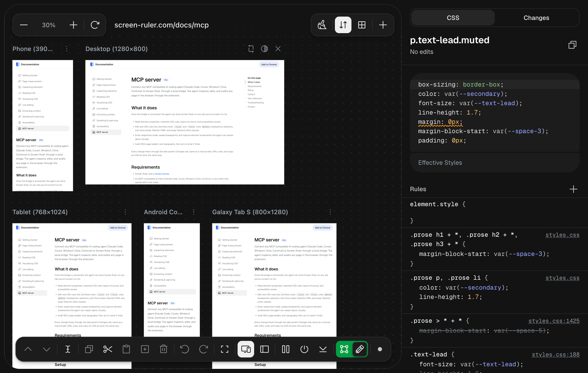Paste with the clipboard icon
The width and height of the screenshot is (588, 373).
(126, 349)
